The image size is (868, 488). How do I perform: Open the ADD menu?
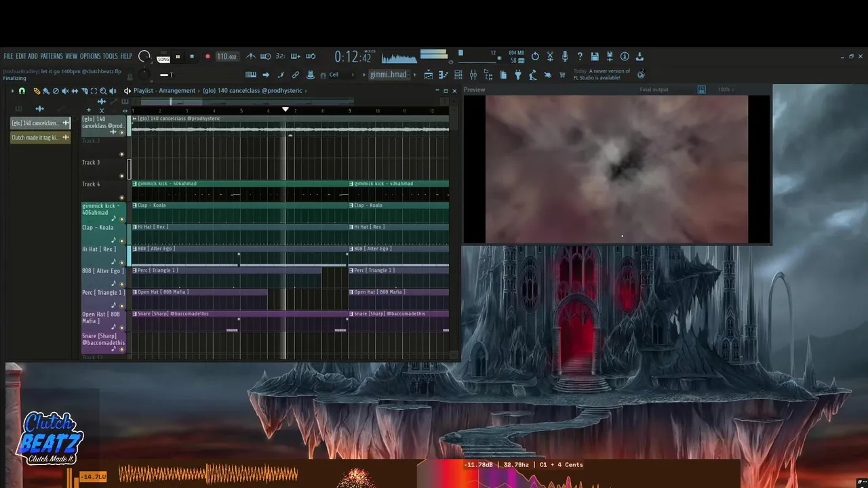[x=33, y=56]
